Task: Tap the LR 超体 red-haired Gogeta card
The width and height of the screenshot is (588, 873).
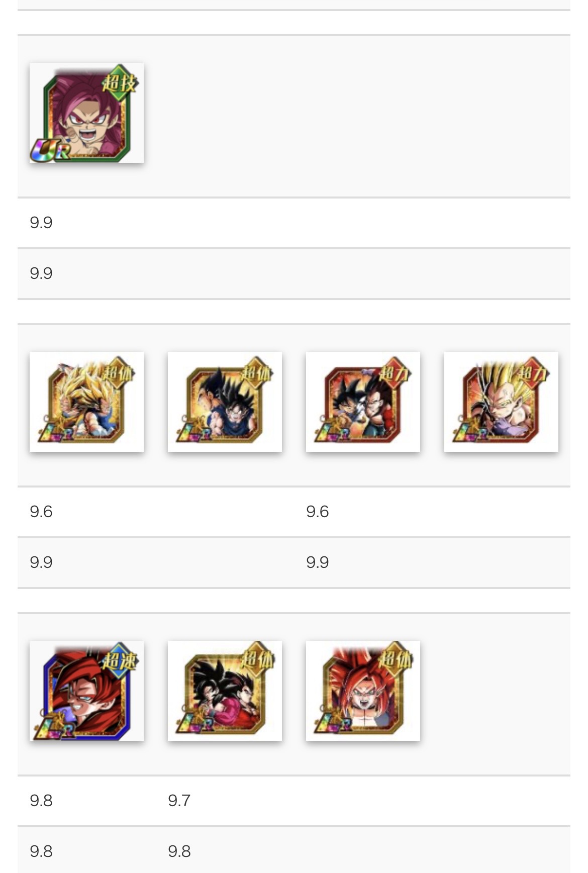Action: (363, 691)
